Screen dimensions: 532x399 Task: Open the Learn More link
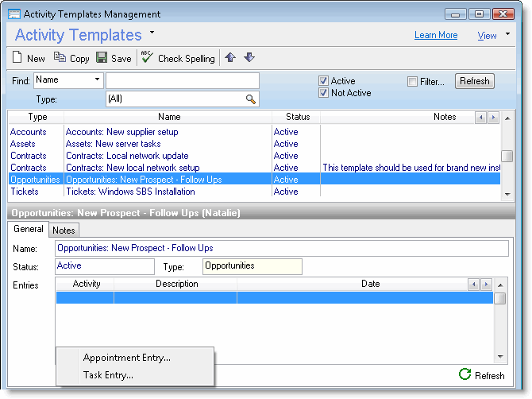pos(436,36)
